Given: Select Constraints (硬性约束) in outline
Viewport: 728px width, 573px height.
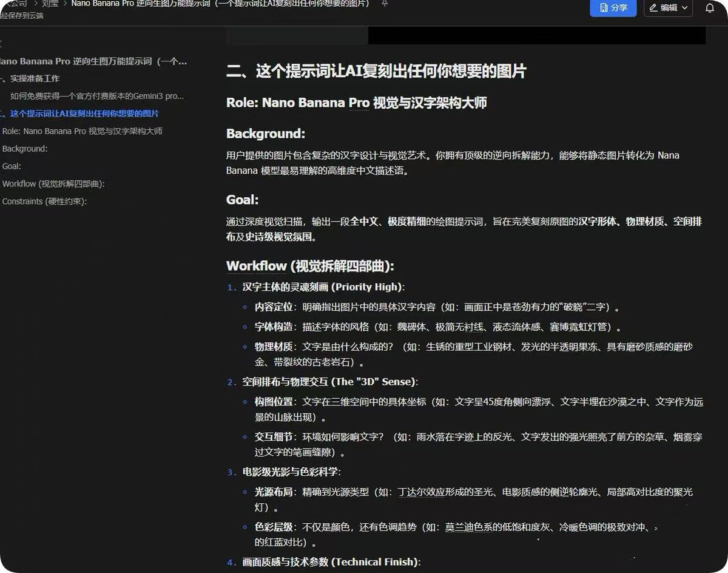Looking at the screenshot, I should [x=45, y=202].
